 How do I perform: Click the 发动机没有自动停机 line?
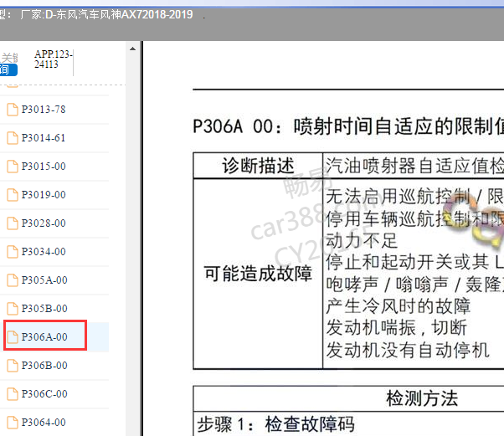[x=408, y=350]
